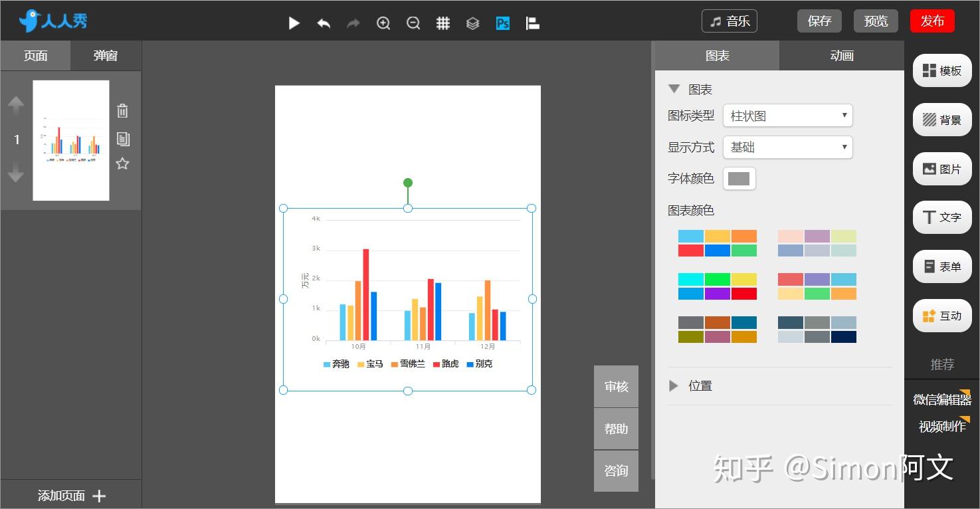Viewport: 980px width, 509px height.
Task: Toggle the 路虎 legend entry
Action: [x=446, y=364]
